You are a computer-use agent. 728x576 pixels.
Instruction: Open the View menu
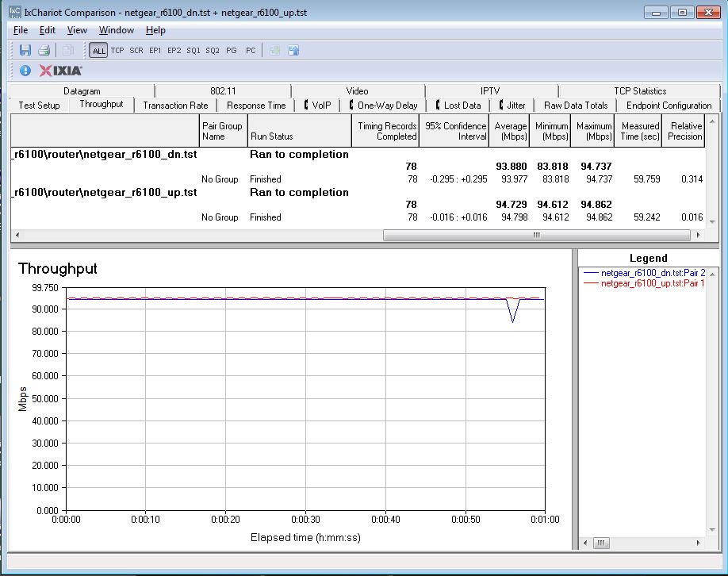[77, 30]
